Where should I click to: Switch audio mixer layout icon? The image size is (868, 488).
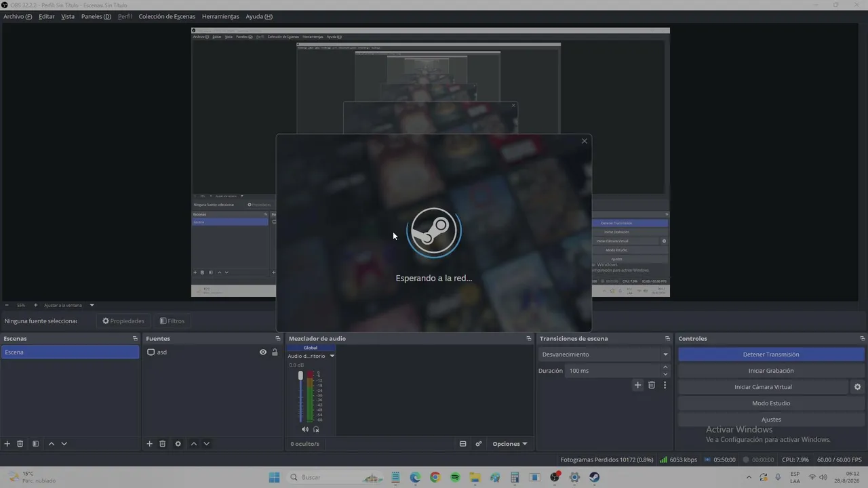[463, 444]
